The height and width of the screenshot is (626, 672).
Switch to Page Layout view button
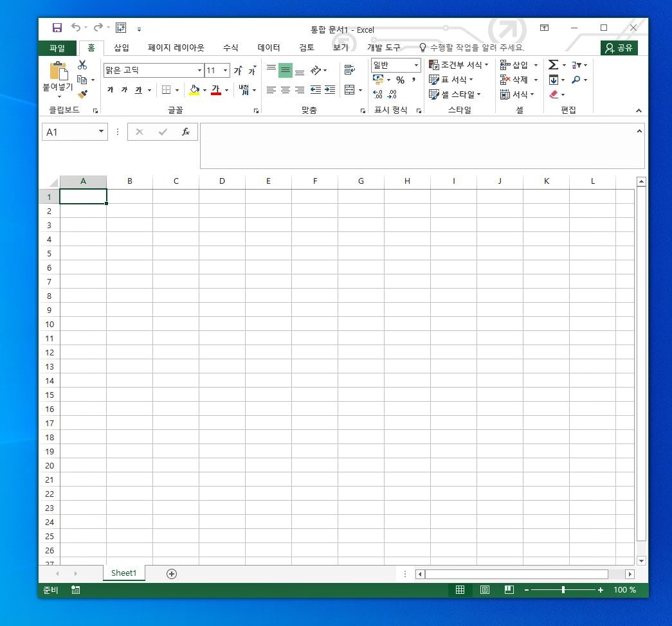485,590
